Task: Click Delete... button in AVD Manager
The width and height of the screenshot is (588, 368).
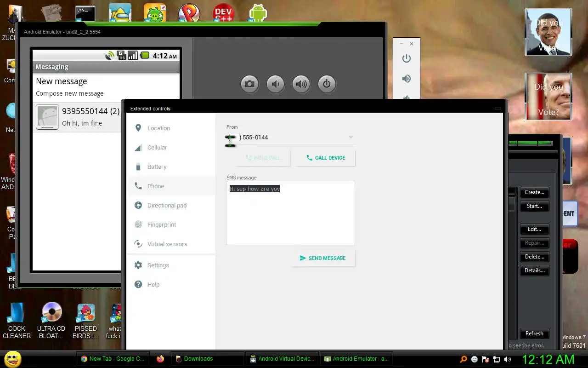Action: 534,257
